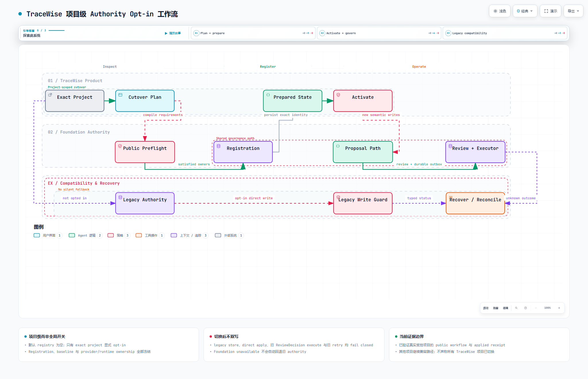This screenshot has width=588, height=379.
Task: Click the orange 工具操作 legend swatch
Action: click(x=139, y=235)
